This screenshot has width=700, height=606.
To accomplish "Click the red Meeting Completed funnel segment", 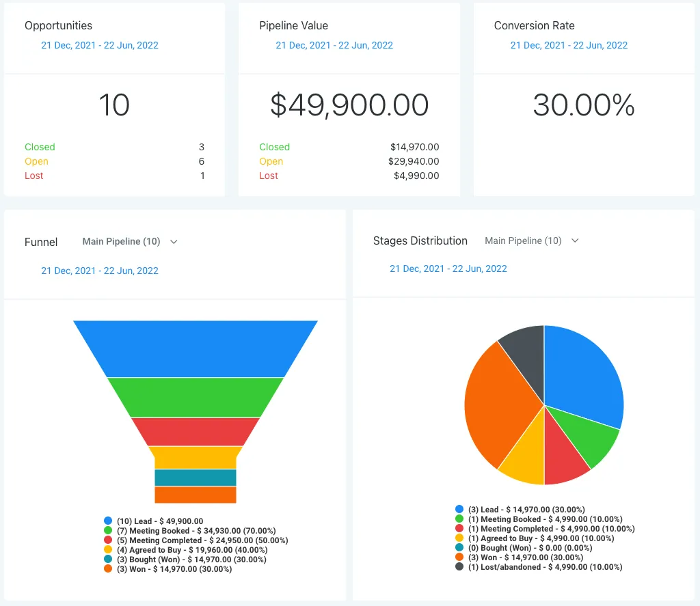I will [x=196, y=432].
